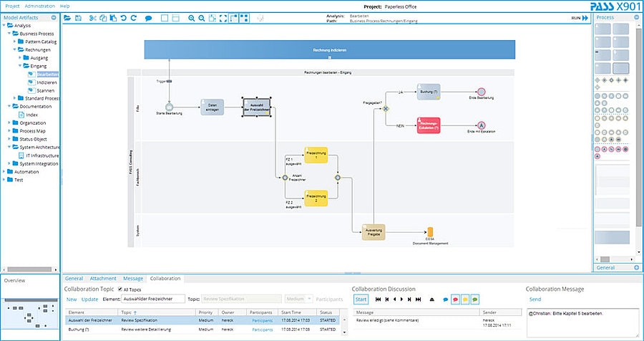Click the Start button in Collaboration Discussion
The image size is (644, 341).
[361, 299]
